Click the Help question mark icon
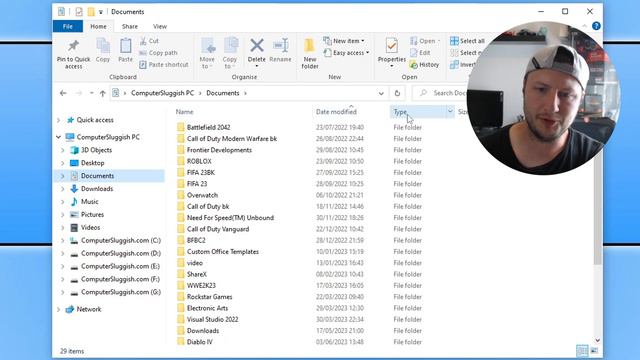The image size is (640, 360). click(596, 26)
